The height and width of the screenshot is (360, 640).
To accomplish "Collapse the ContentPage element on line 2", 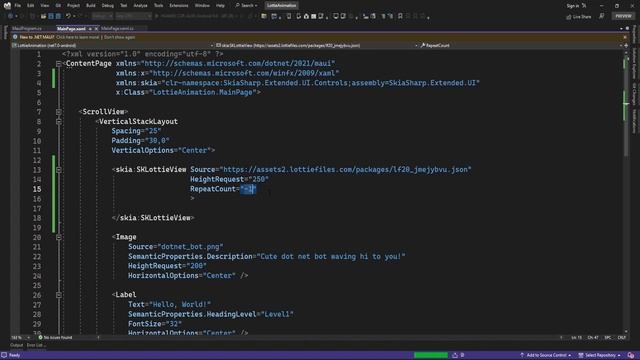I will click(59, 64).
